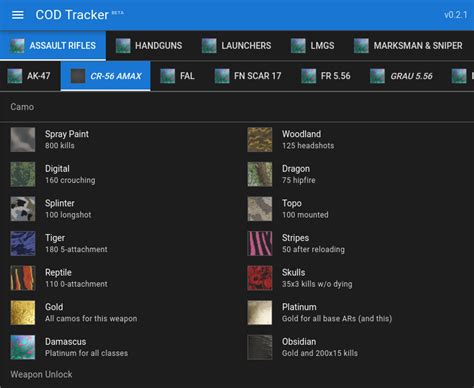
Task: Click the Marksman & Sniper tab icon
Action: (x=361, y=46)
